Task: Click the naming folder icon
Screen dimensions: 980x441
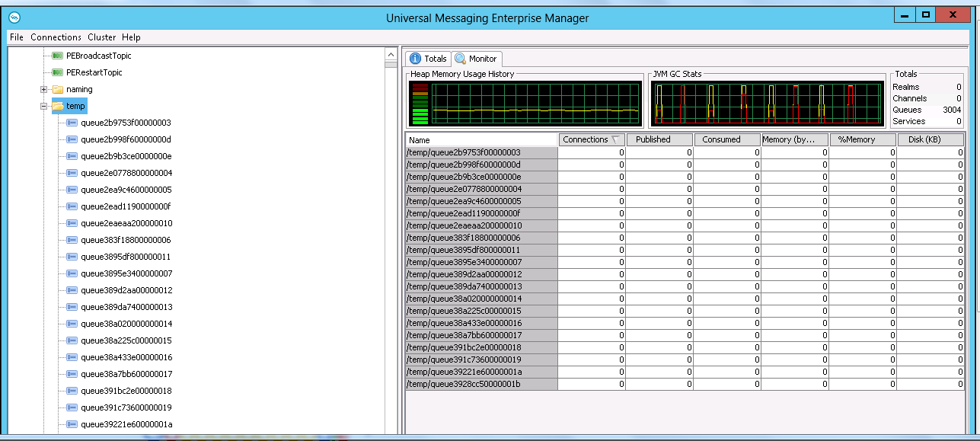Action: click(x=57, y=89)
